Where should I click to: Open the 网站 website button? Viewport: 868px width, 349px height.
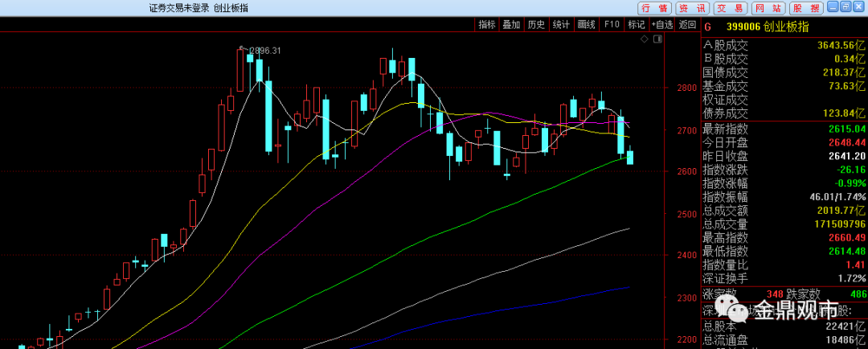[768, 8]
